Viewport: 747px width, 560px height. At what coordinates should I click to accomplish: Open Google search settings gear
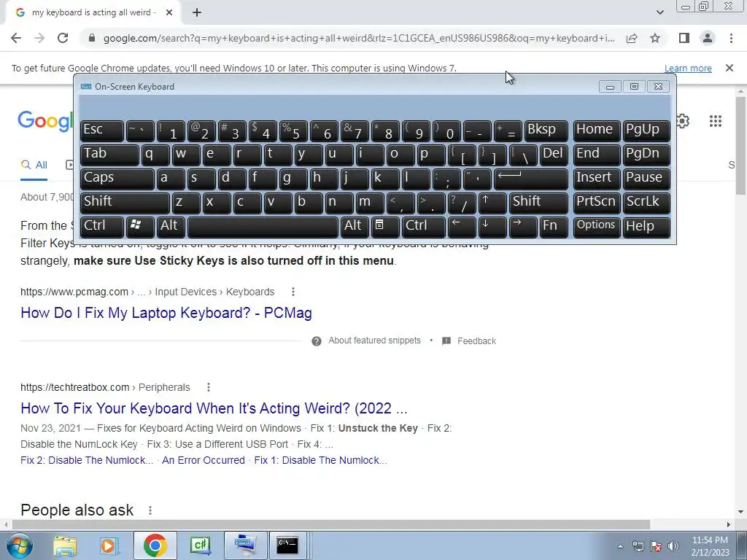point(683,121)
